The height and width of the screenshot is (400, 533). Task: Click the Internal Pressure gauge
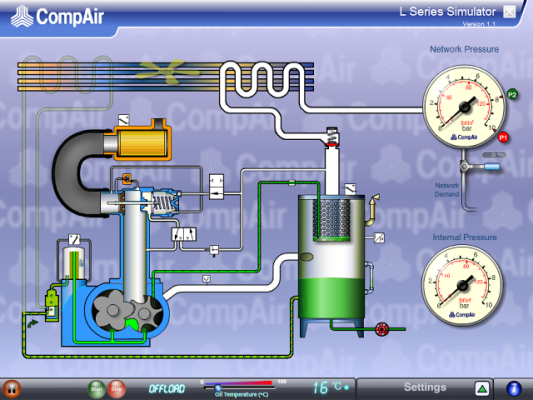click(462, 285)
